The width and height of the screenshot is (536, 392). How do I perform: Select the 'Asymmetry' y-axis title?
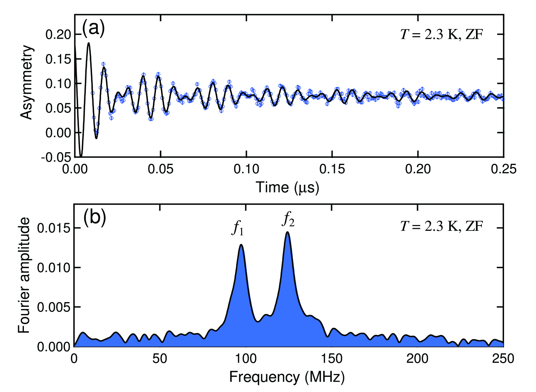click(26, 83)
